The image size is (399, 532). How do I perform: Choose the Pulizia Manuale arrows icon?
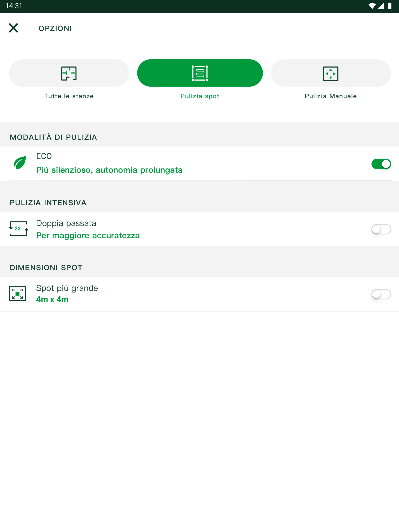tap(331, 73)
